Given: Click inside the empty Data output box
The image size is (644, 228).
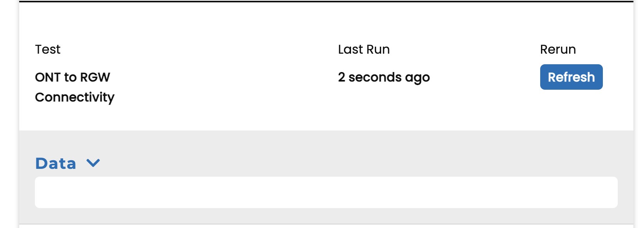Looking at the screenshot, I should click(326, 192).
